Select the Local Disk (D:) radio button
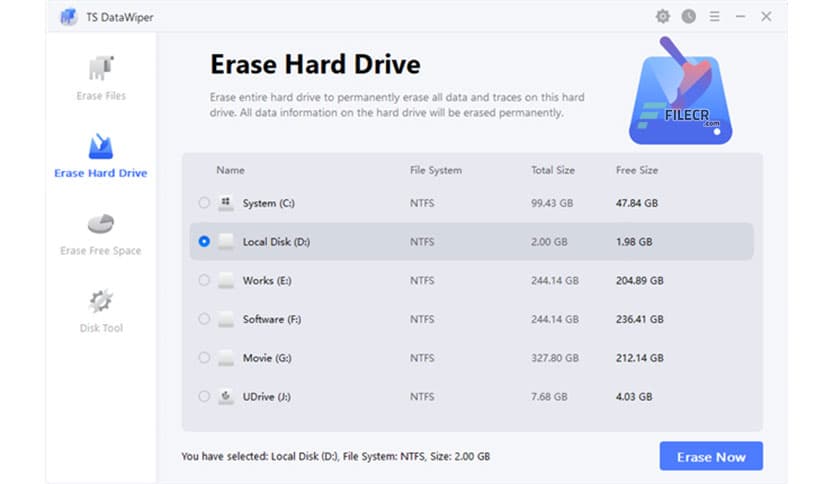Image resolution: width=836 pixels, height=484 pixels. [204, 241]
